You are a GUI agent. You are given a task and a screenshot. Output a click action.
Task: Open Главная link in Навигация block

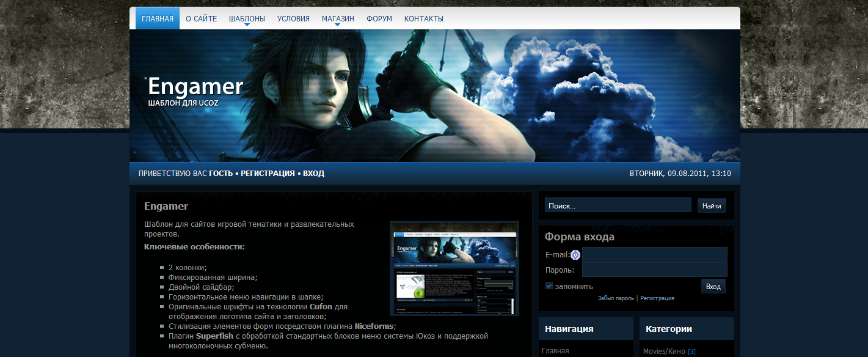555,351
